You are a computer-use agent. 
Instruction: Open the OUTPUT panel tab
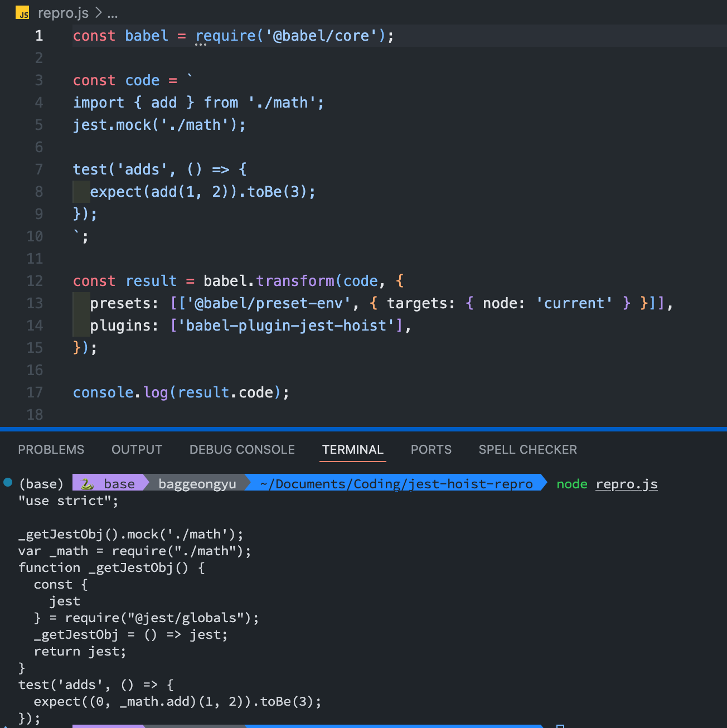coord(137,449)
